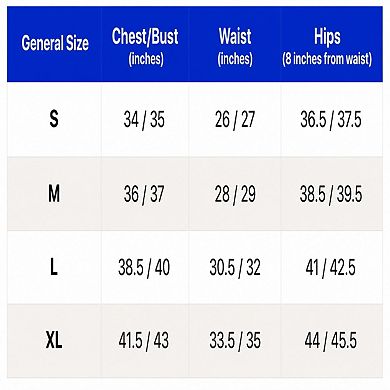Select the 36 / 37 chest cell
This screenshot has width=390, height=390.
[x=144, y=194]
